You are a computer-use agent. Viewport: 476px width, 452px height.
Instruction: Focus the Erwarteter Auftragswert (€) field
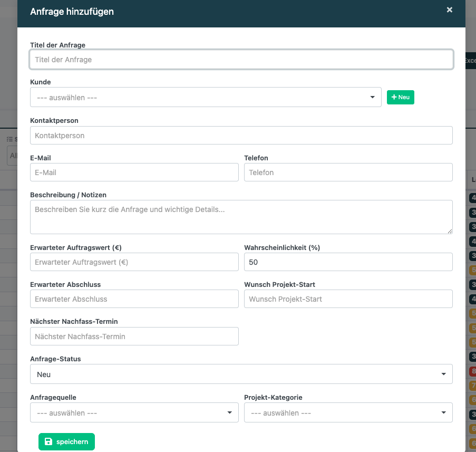tap(134, 262)
